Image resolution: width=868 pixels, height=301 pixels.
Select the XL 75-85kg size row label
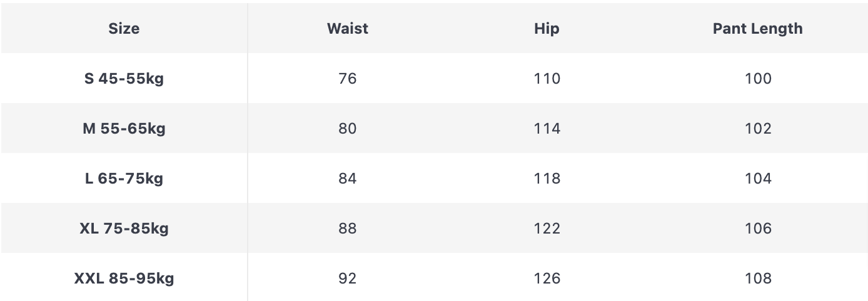124,229
